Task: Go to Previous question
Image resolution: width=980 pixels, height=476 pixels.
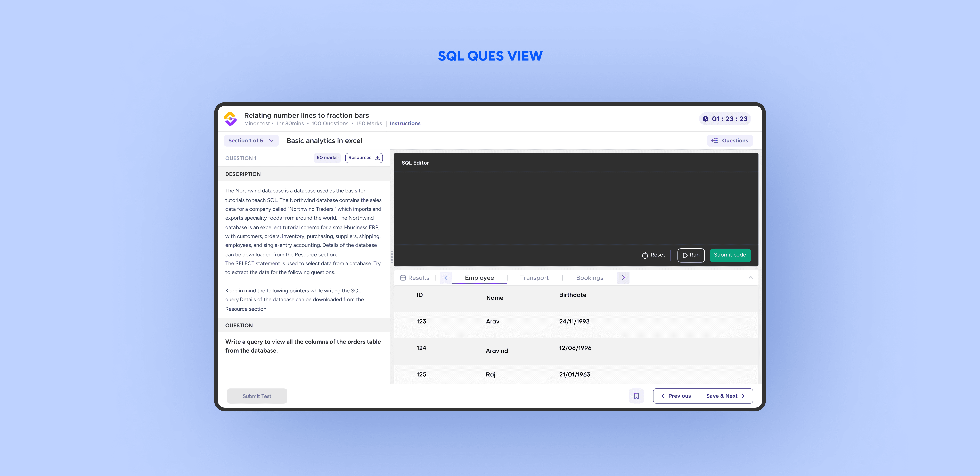Action: point(676,396)
